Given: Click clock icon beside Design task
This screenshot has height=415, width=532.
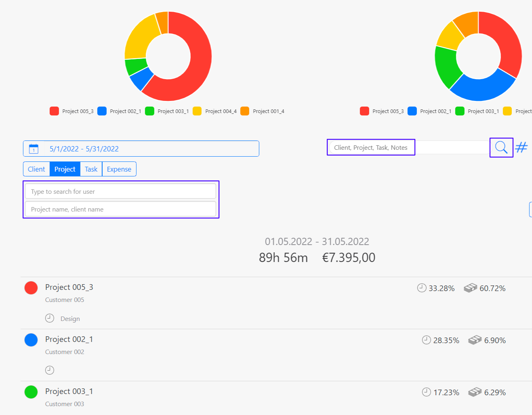Looking at the screenshot, I should point(50,318).
